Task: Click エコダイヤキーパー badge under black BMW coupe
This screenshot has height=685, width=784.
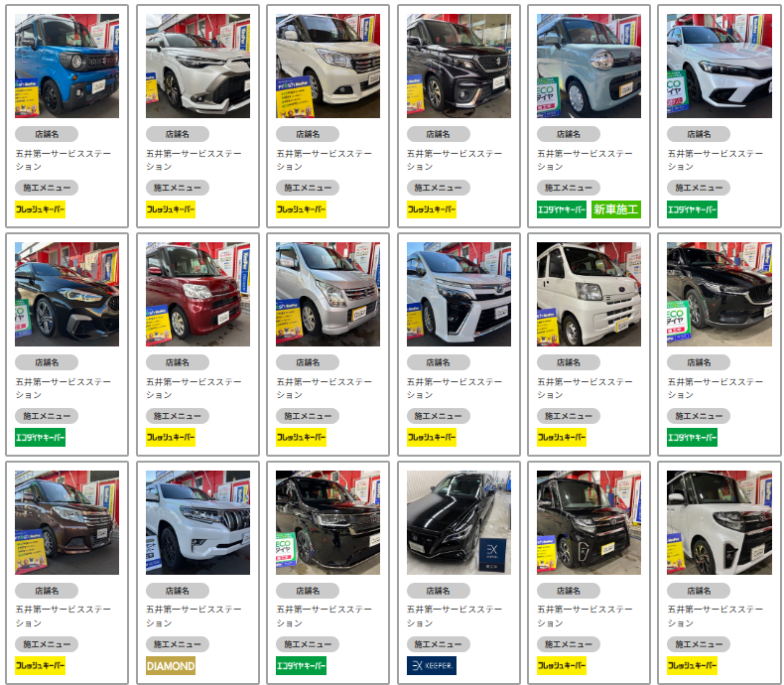Action: [x=40, y=438]
